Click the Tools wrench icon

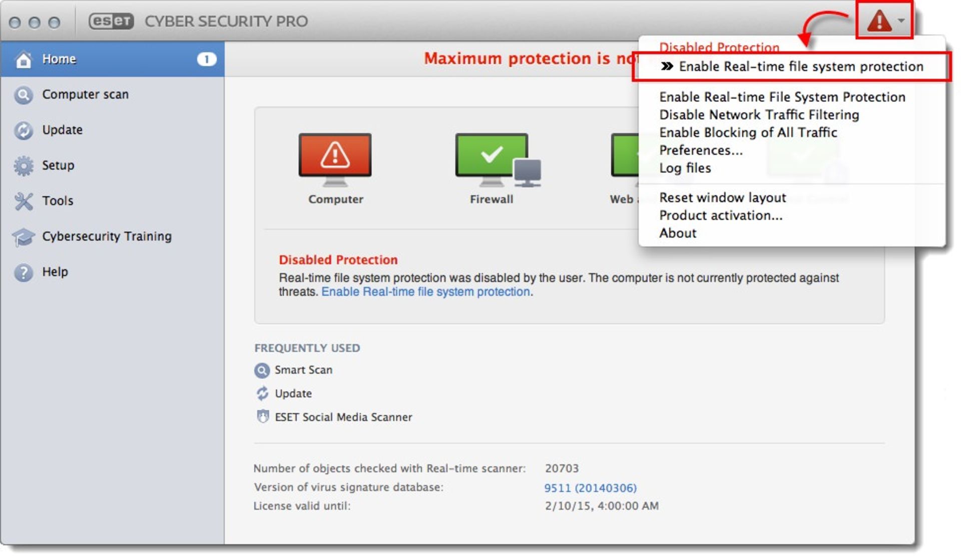pyautogui.click(x=23, y=201)
